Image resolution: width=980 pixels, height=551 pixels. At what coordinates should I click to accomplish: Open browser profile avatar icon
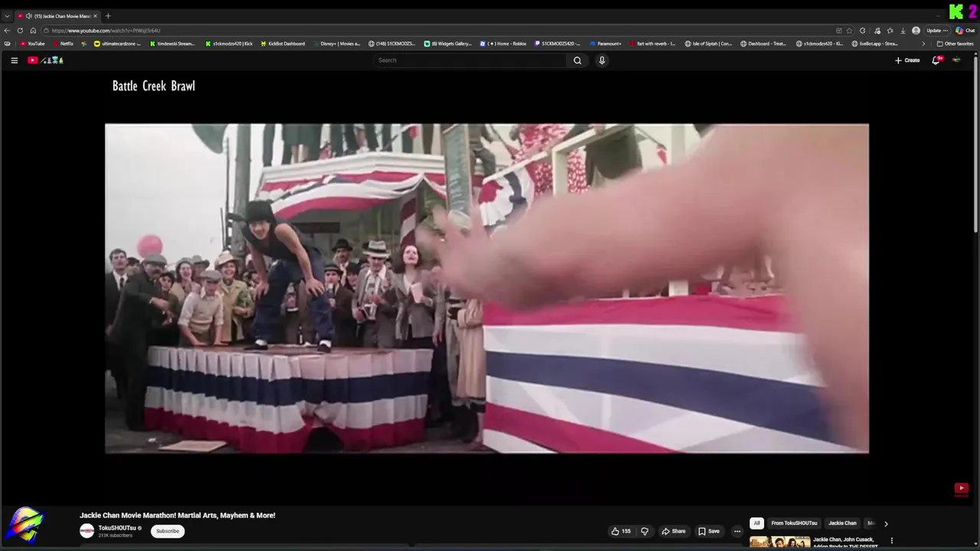click(916, 31)
